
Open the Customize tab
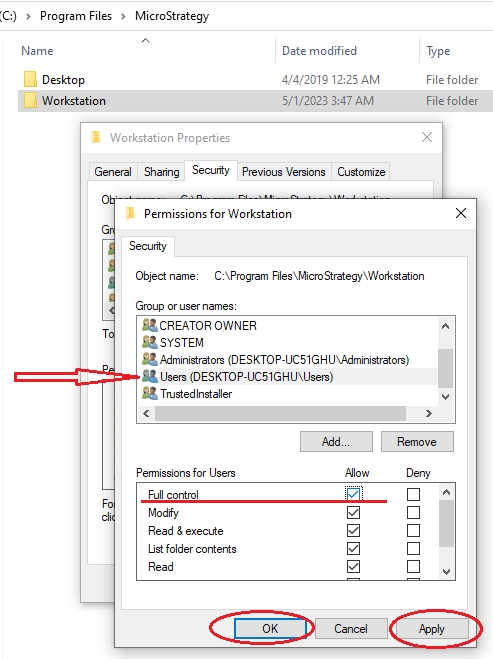tap(361, 172)
